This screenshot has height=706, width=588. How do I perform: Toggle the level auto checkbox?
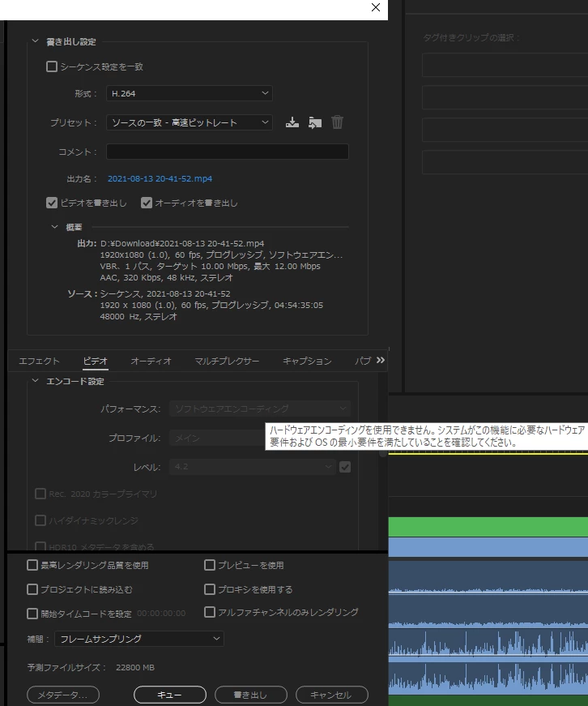pyautogui.click(x=345, y=467)
